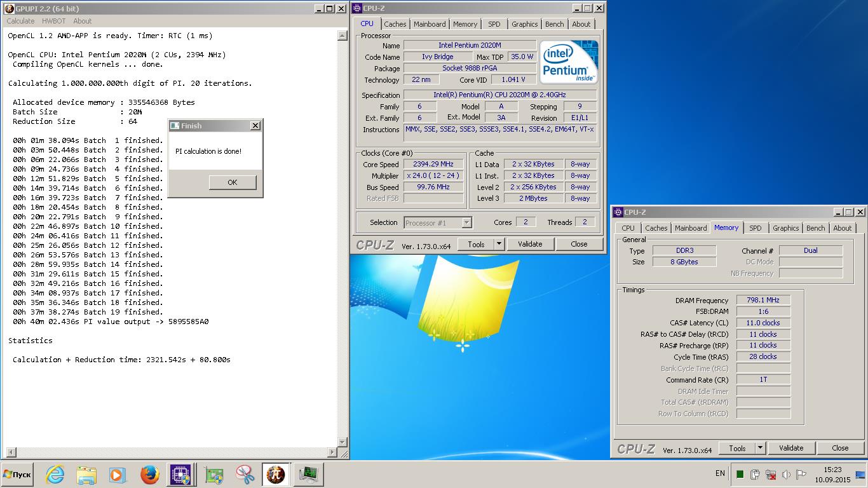Screen dimensions: 868x488
Task: Click GPUPI vertical scrollbar up arrow
Action: tap(342, 36)
